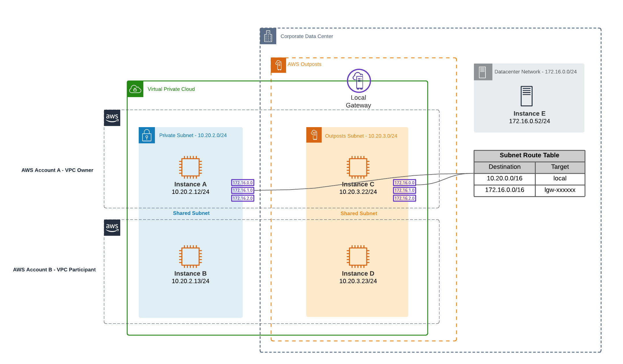This screenshot has width=623, height=364.
Task: Select the Private Subnet lock icon
Action: coord(147,135)
